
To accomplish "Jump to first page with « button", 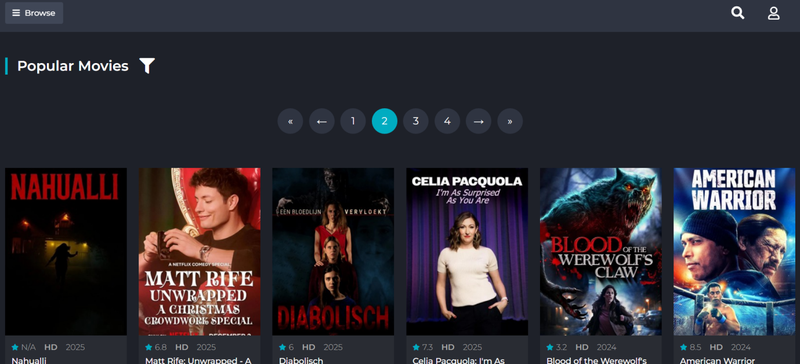I will pyautogui.click(x=290, y=121).
